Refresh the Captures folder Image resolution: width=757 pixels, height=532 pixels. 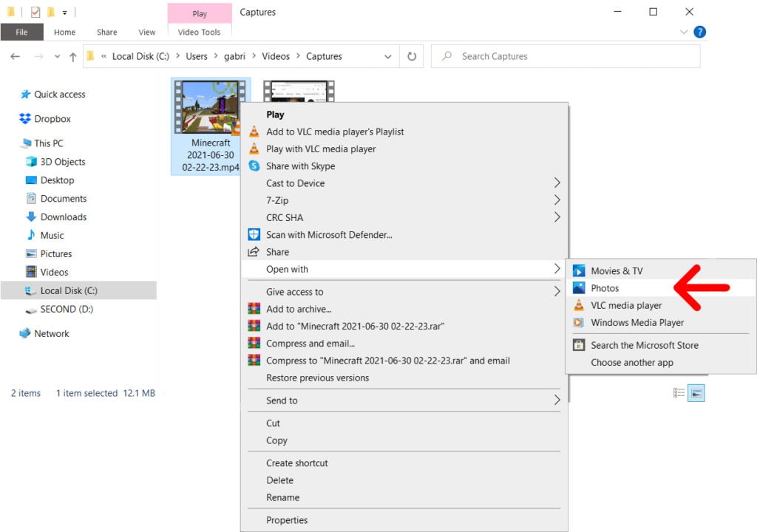pos(412,56)
